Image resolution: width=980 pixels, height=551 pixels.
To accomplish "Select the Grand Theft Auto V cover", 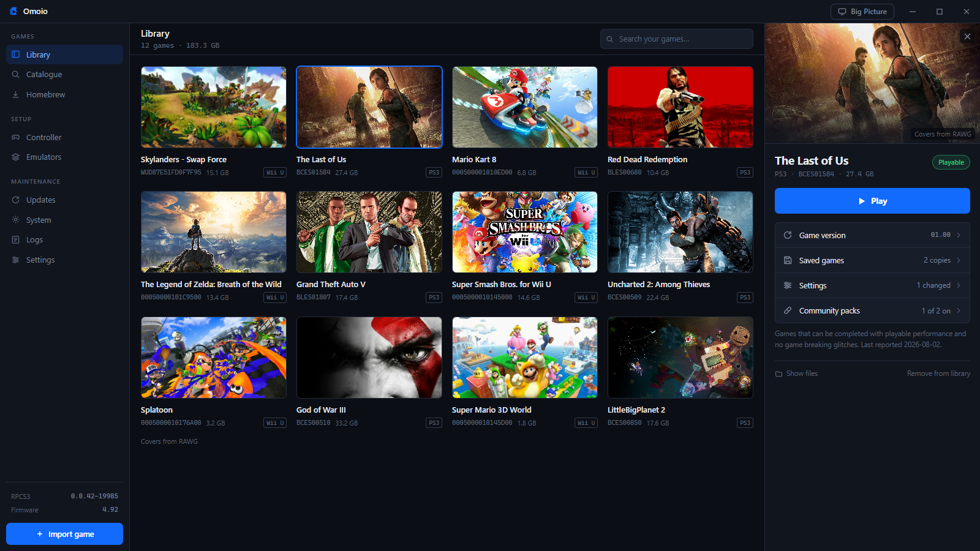I will click(369, 232).
